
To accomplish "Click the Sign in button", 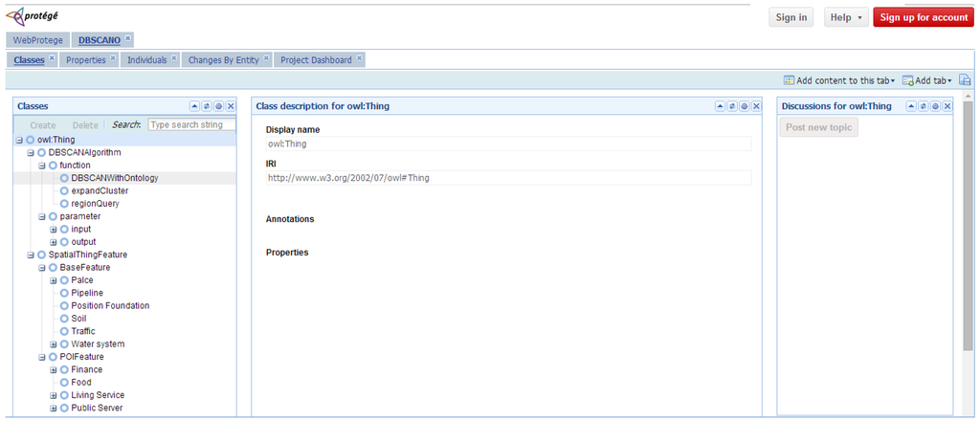I will (791, 17).
